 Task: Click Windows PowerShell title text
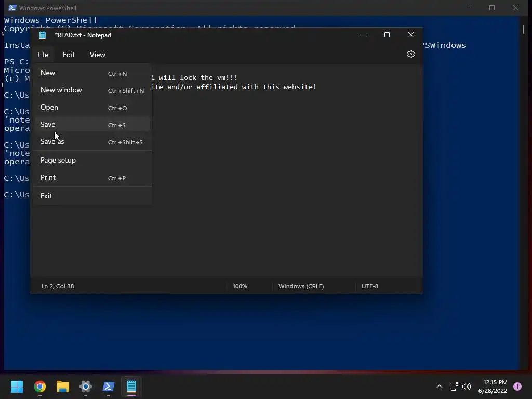coord(47,8)
